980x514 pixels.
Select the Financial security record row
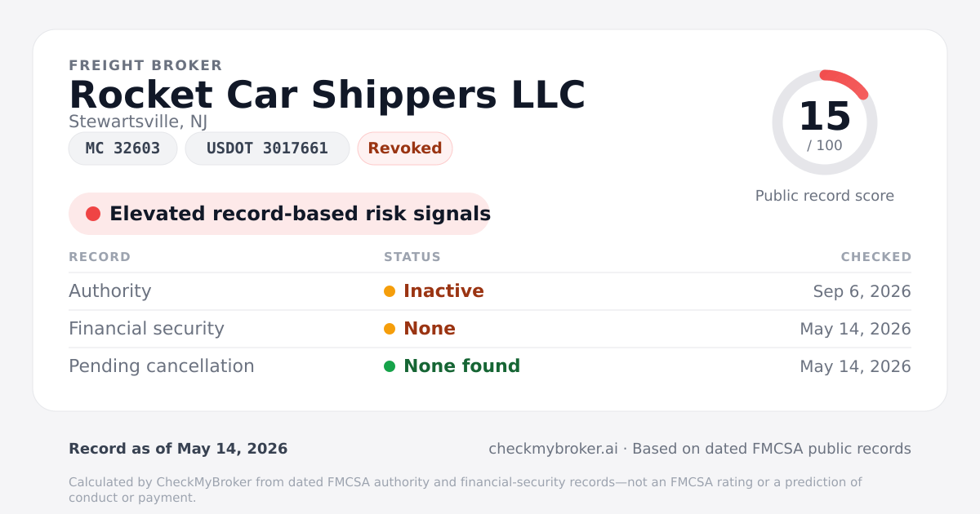coord(490,329)
